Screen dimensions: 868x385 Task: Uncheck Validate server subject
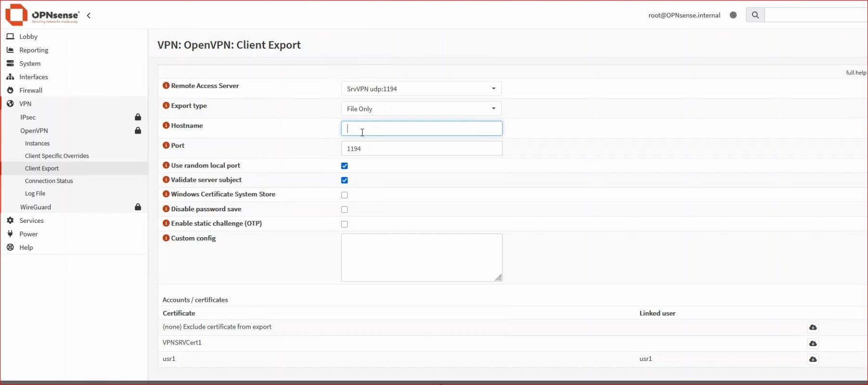(344, 180)
